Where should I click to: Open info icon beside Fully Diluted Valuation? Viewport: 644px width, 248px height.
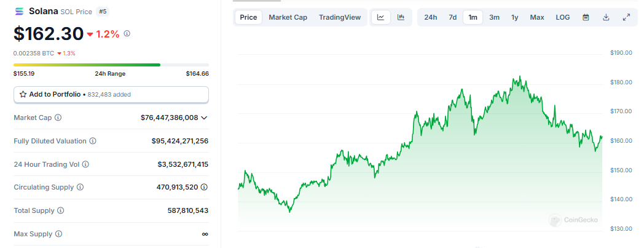coord(93,141)
